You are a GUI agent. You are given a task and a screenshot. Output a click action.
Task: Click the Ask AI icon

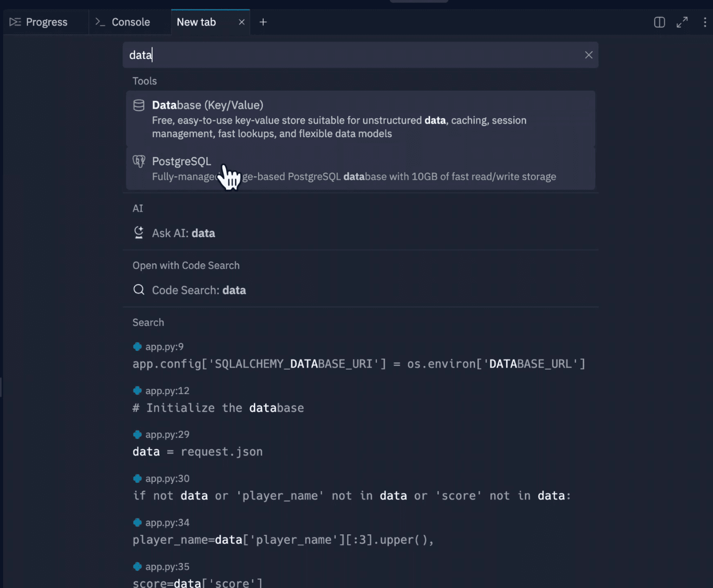139,232
